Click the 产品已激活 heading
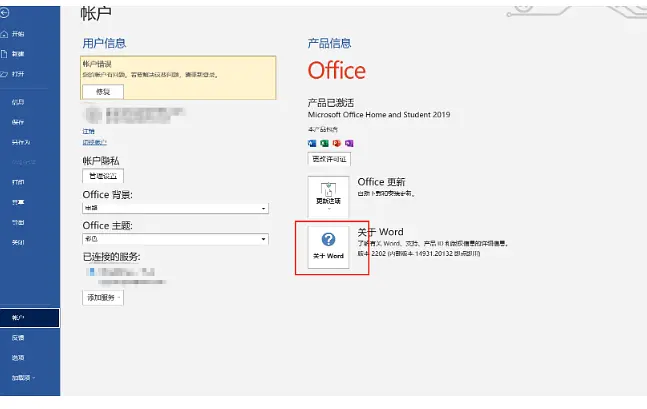 (x=331, y=103)
